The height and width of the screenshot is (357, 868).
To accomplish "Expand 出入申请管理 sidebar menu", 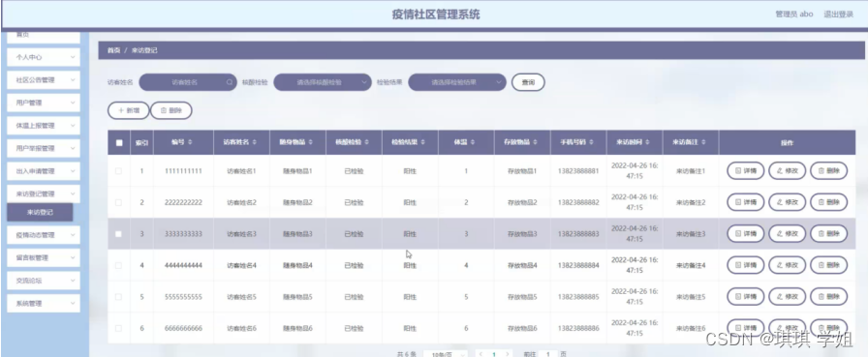I will point(44,171).
